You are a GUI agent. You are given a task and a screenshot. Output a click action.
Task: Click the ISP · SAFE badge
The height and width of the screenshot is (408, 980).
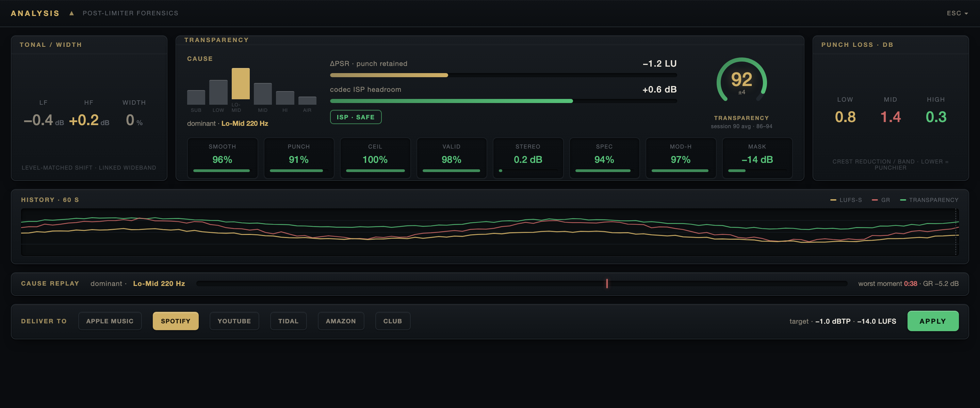pyautogui.click(x=355, y=117)
